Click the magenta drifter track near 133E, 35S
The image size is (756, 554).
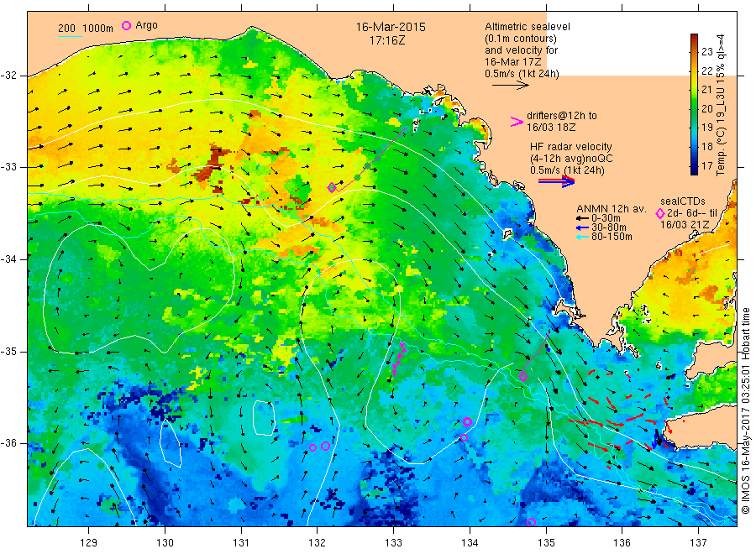pyautogui.click(x=399, y=358)
